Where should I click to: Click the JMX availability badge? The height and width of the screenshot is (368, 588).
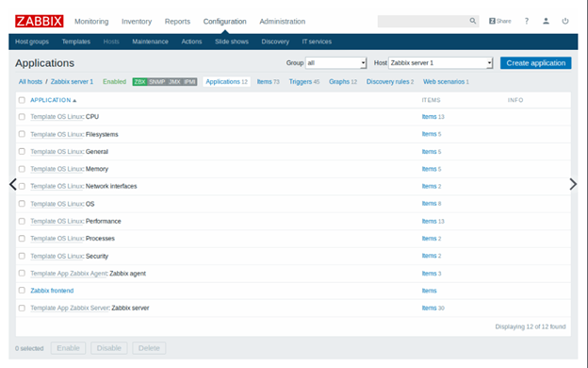[174, 82]
